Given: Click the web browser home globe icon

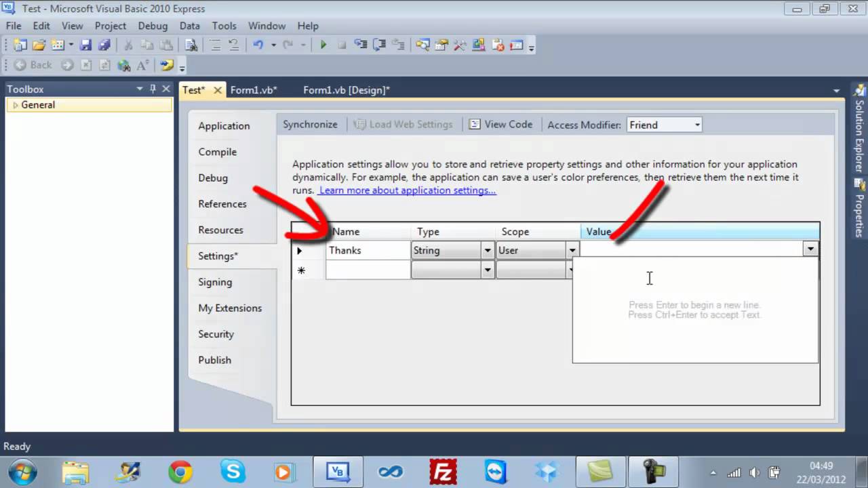Looking at the screenshot, I should tap(123, 65).
